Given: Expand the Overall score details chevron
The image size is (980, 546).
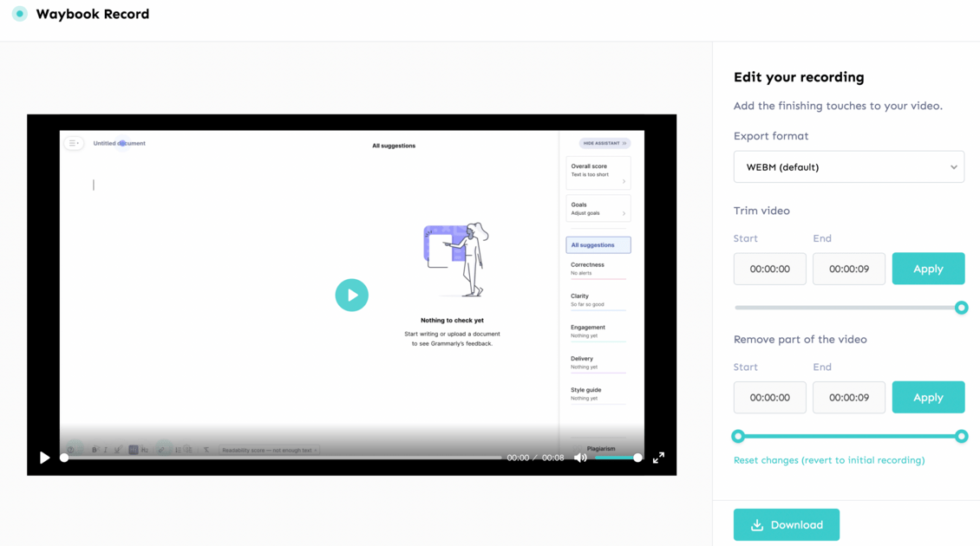Looking at the screenshot, I should 624,181.
